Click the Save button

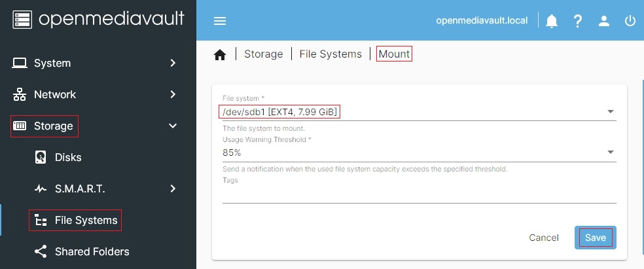(x=595, y=238)
